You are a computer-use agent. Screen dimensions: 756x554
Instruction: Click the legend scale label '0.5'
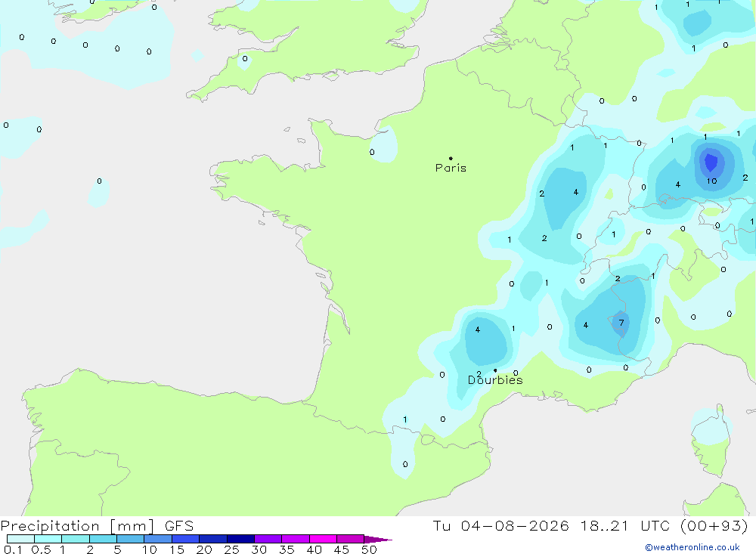coord(41,549)
